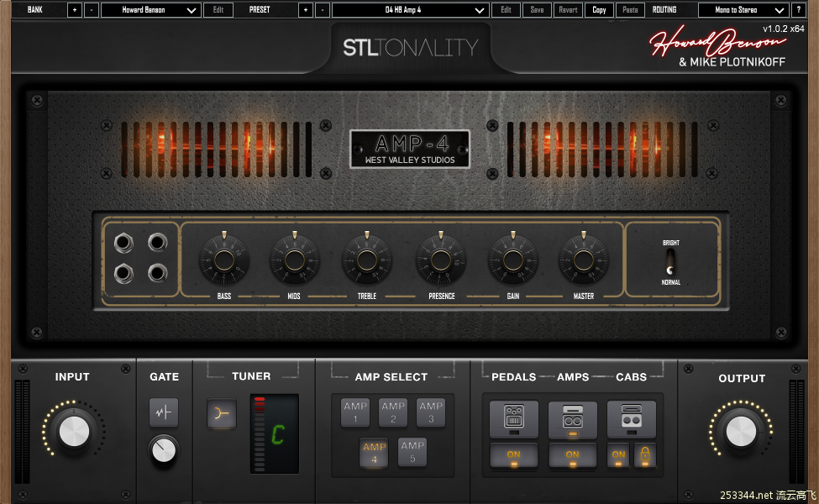
Task: Click the Master knob
Action: pyautogui.click(x=584, y=260)
